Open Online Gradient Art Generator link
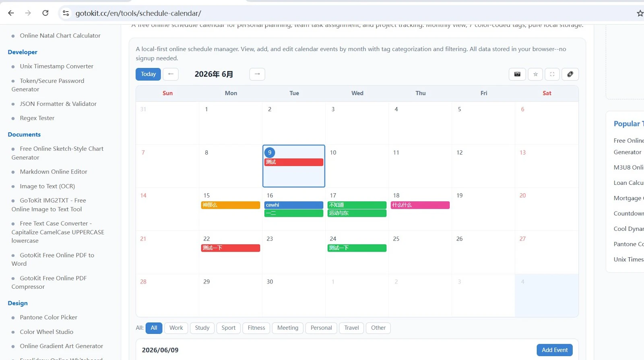Screen dimensions: 644x360 (61, 346)
